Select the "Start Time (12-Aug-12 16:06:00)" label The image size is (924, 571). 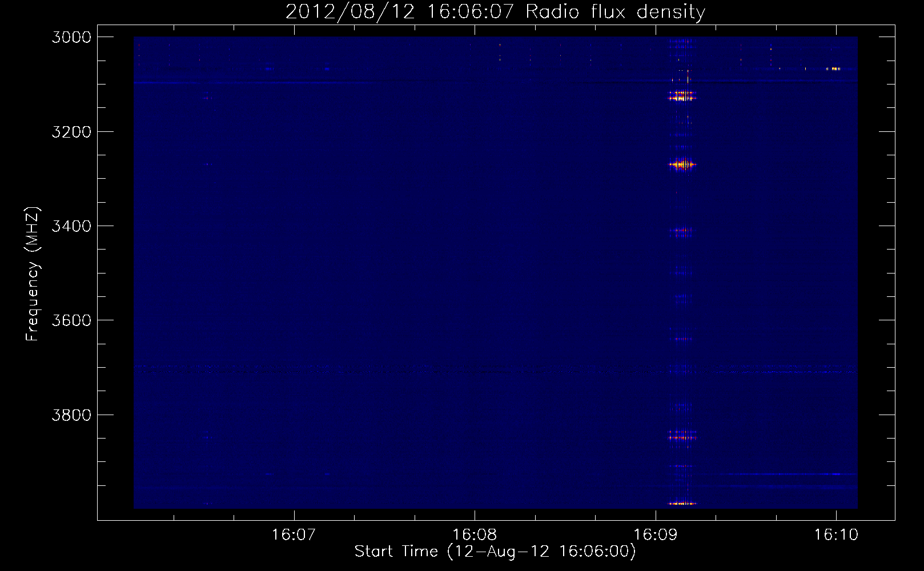point(495,551)
